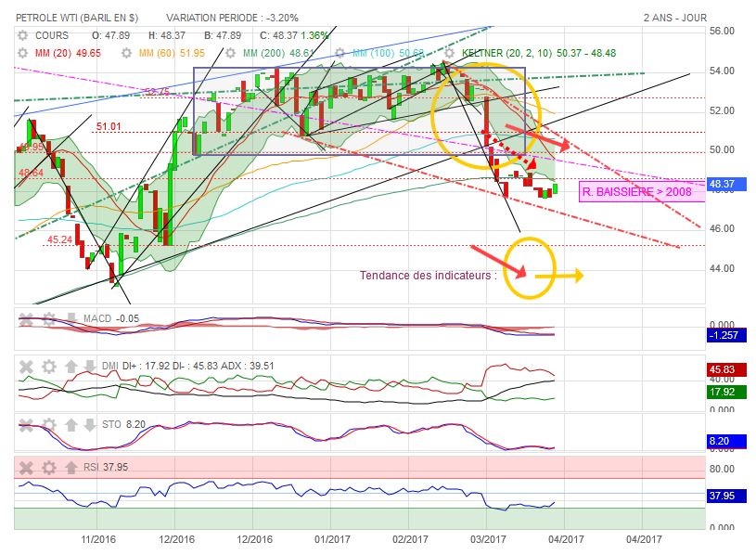This screenshot has width=756, height=555.
Task: Click the 46.00 price axis label
Action: (722, 228)
